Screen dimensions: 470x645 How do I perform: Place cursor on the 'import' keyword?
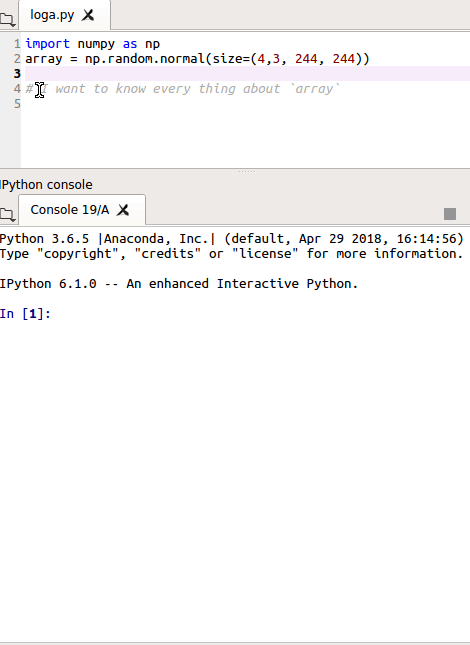[47, 44]
